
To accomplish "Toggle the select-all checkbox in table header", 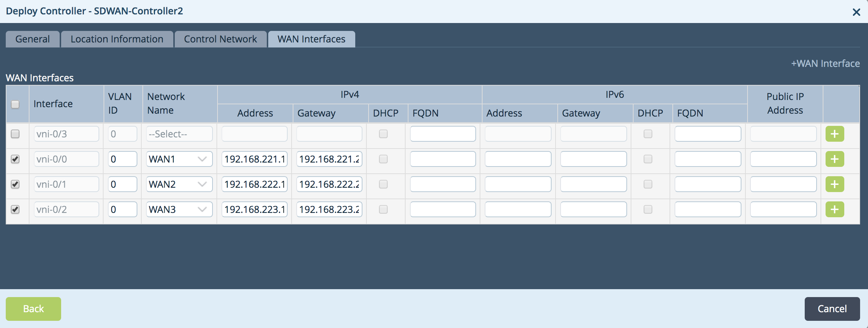I will (15, 104).
